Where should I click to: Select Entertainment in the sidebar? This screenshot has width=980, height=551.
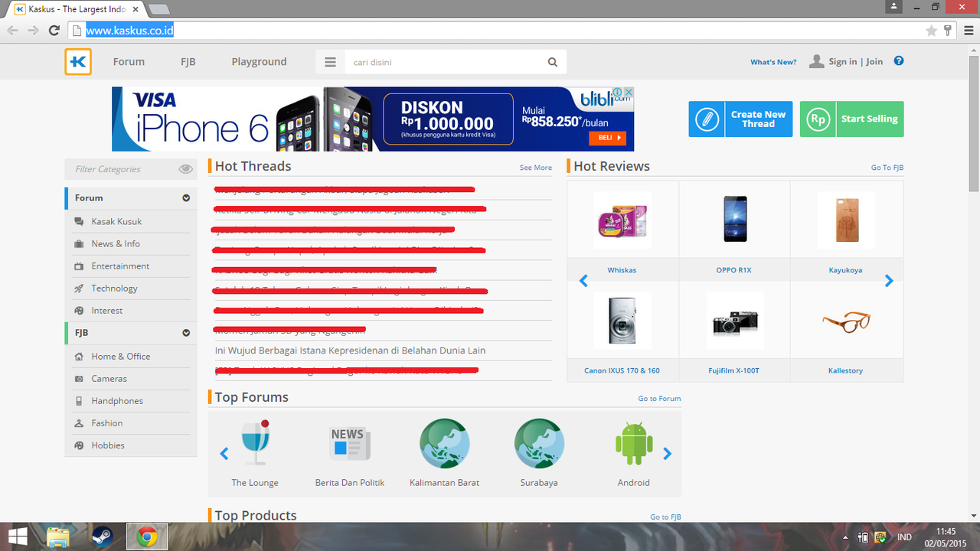(x=120, y=266)
